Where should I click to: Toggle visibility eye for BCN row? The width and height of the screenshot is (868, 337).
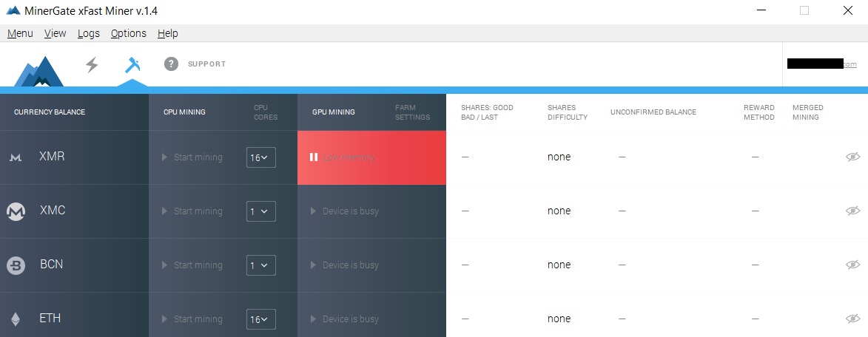[x=853, y=265]
